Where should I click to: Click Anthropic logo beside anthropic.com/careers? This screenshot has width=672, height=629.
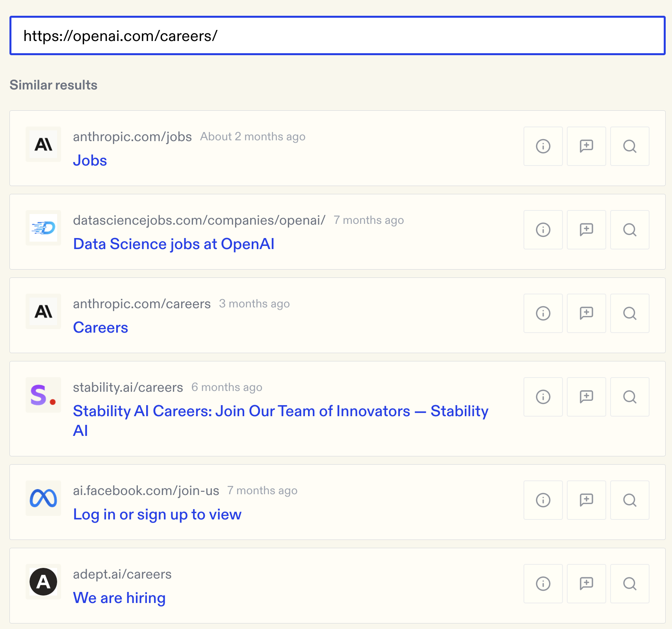tap(43, 311)
